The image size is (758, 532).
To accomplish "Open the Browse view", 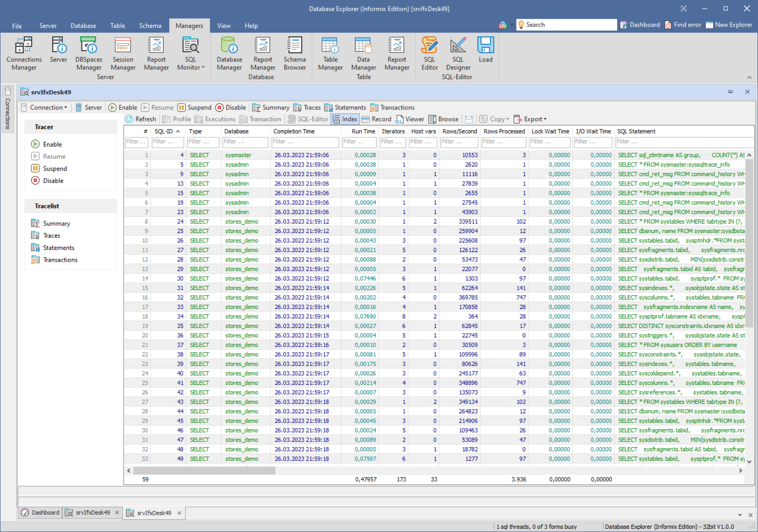I will [443, 119].
